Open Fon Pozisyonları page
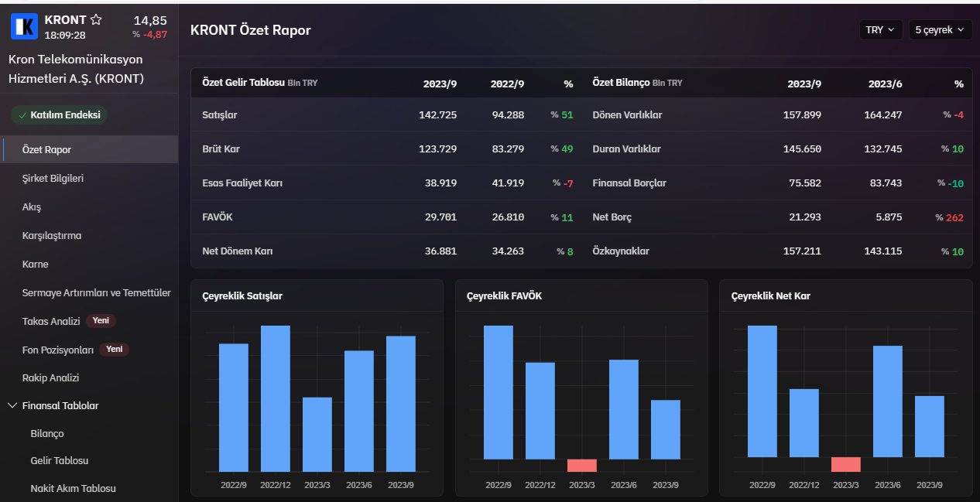The image size is (980, 502). pyautogui.click(x=58, y=350)
